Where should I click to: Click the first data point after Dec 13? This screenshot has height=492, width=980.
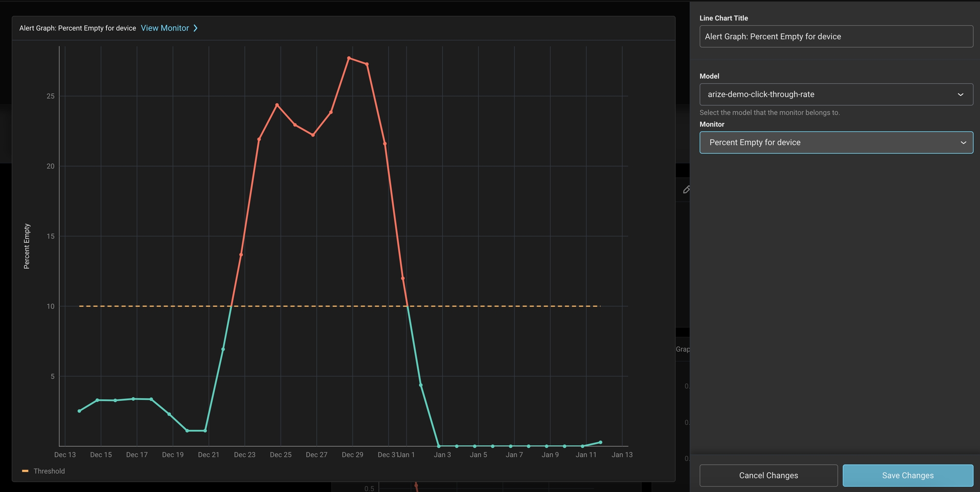(80, 411)
